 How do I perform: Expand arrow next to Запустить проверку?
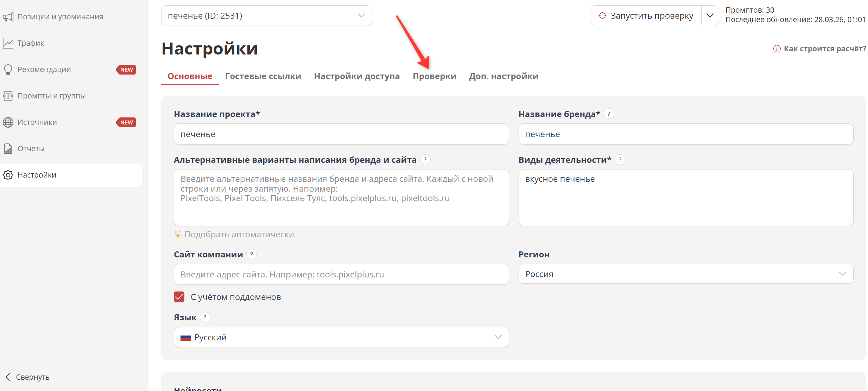[x=710, y=15]
